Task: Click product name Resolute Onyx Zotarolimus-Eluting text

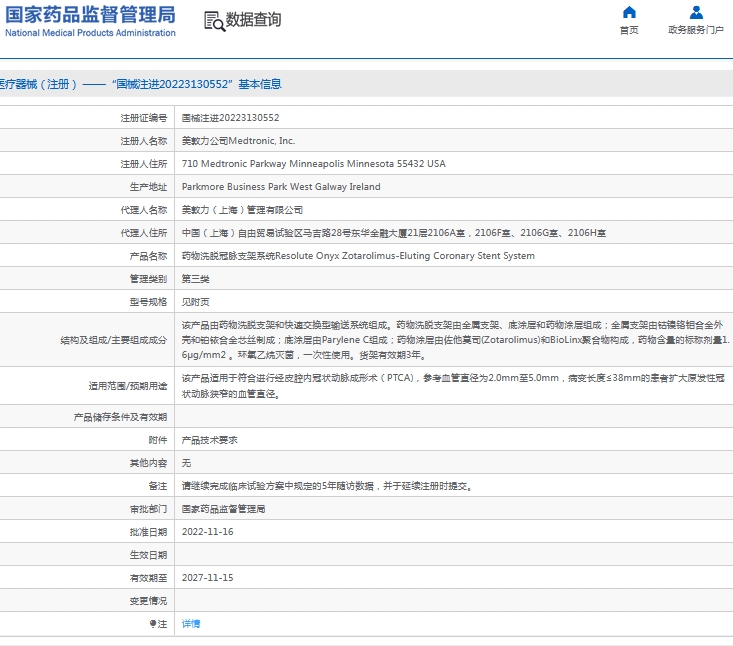Action: (x=358, y=256)
